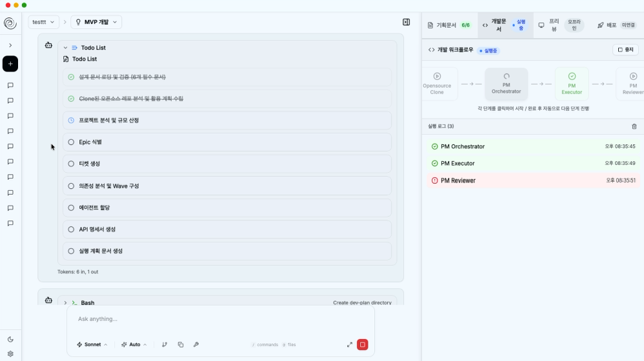Delete execution logs with trash icon
The image size is (644, 361).
(x=634, y=126)
